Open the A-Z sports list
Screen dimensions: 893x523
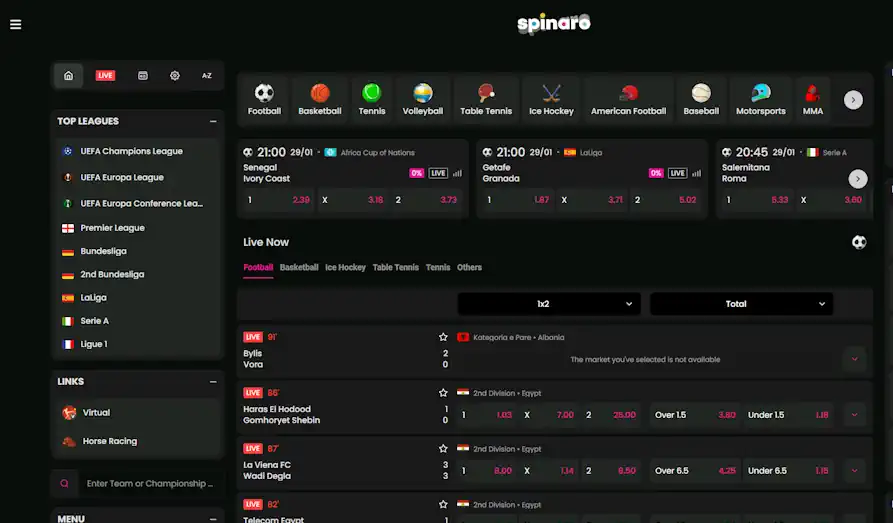coord(207,76)
